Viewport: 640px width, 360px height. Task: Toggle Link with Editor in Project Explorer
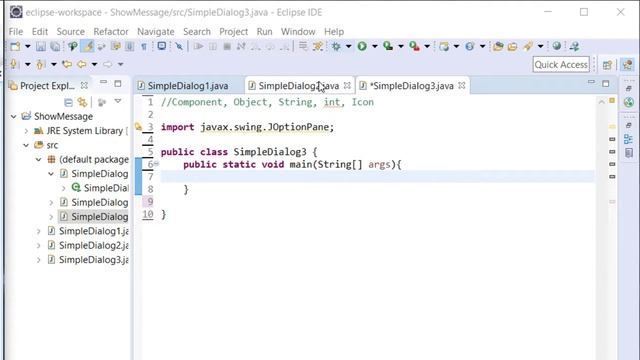click(83, 102)
